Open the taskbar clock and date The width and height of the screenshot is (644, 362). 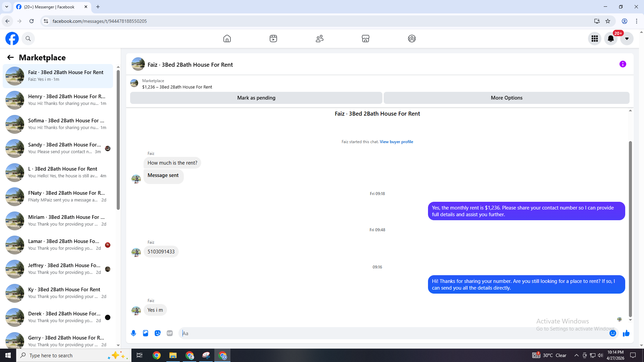pos(615,355)
